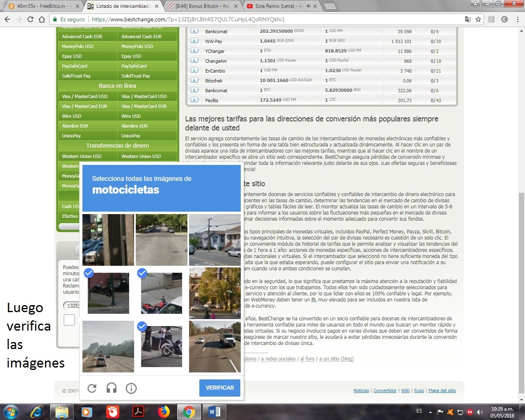525x420 pixels.
Task: Select the house with power lines tile
Action: tap(215, 240)
